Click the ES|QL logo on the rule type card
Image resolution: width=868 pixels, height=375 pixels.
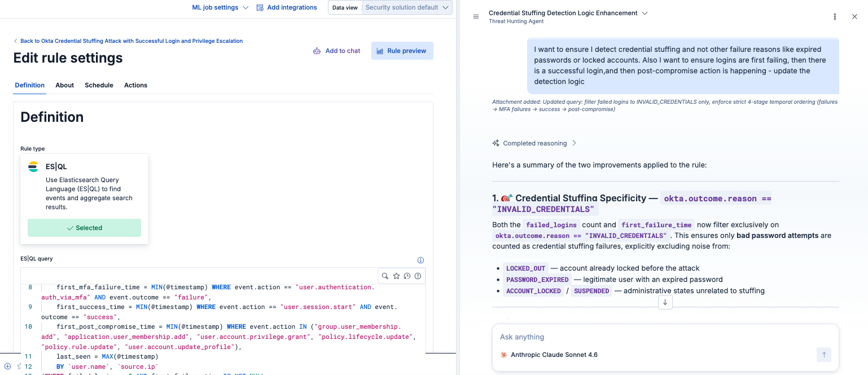(x=33, y=166)
